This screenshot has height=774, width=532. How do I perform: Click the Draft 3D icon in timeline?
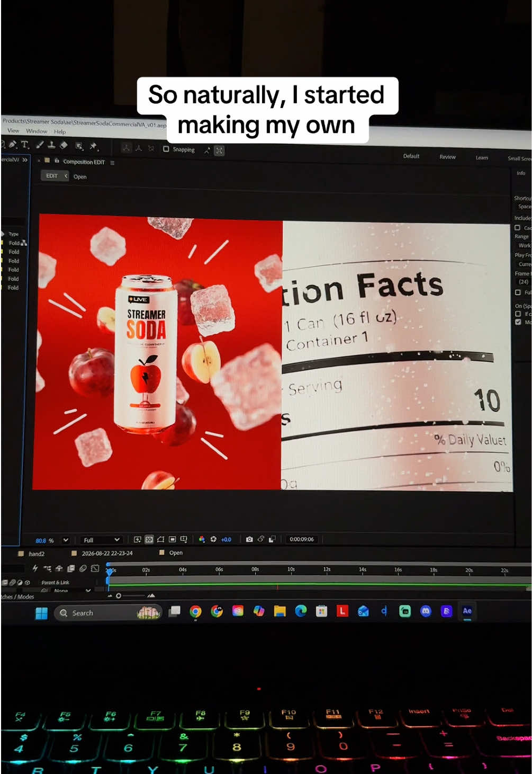point(35,568)
